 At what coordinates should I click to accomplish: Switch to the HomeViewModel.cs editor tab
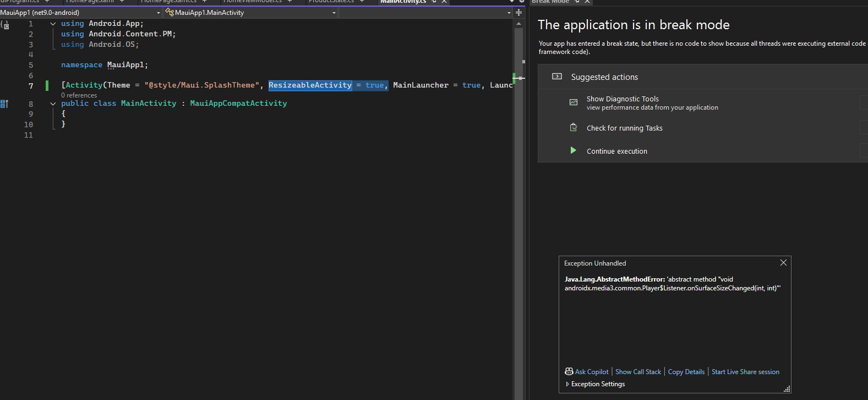253,2
